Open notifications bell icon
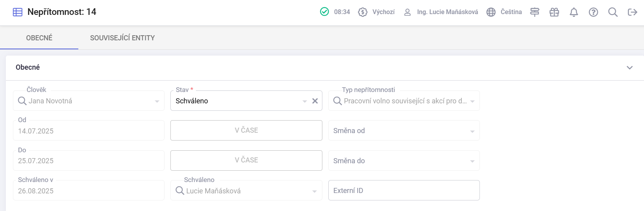644x211 pixels. pos(574,12)
